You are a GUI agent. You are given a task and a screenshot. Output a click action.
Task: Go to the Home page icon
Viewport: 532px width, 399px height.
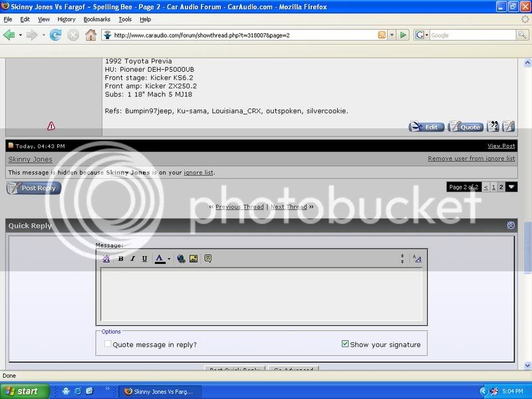point(90,35)
